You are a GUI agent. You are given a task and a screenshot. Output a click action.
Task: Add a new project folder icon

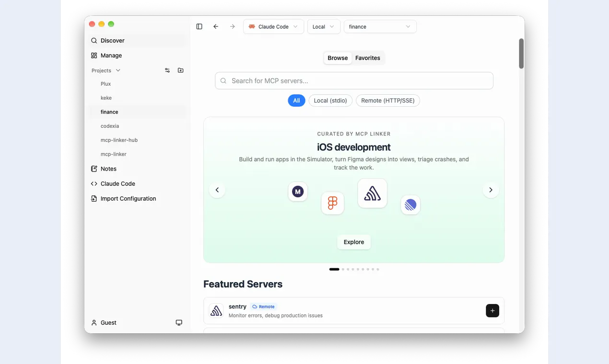tap(181, 70)
